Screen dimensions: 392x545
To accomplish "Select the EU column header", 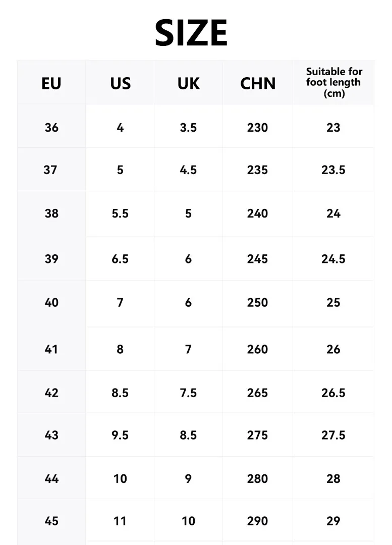I will (x=51, y=83).
